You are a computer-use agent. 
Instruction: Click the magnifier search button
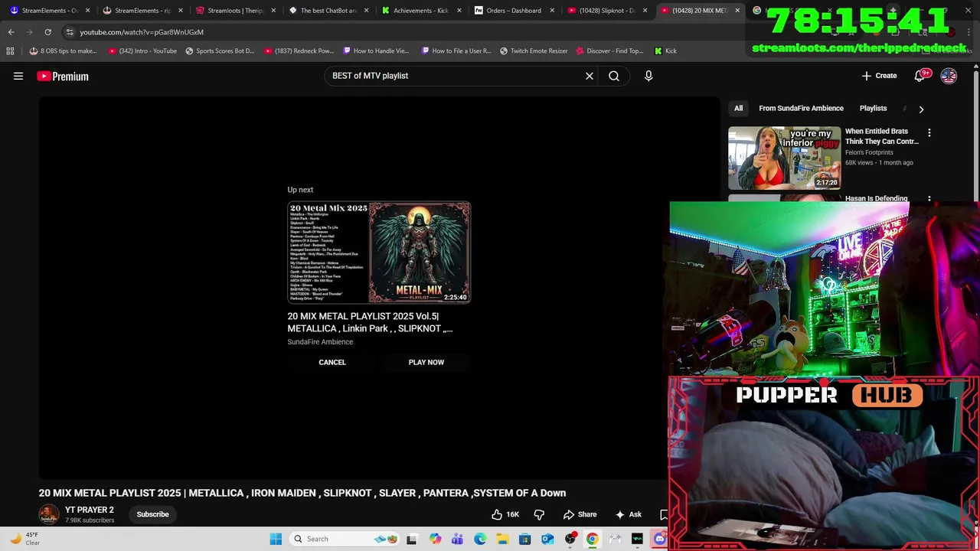pos(614,76)
